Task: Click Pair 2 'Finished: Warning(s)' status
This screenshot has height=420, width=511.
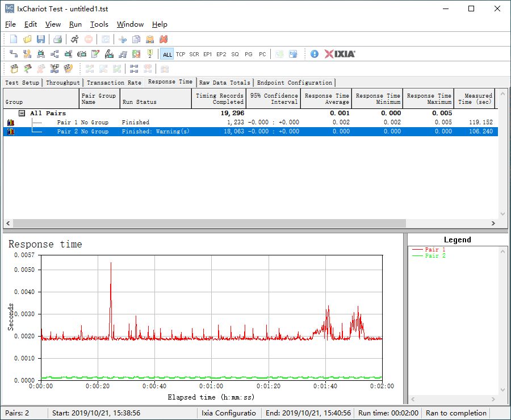Action: 156,132
